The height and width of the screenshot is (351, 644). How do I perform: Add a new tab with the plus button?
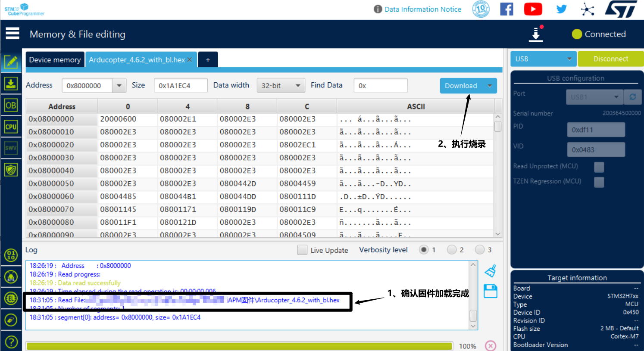[x=208, y=60]
